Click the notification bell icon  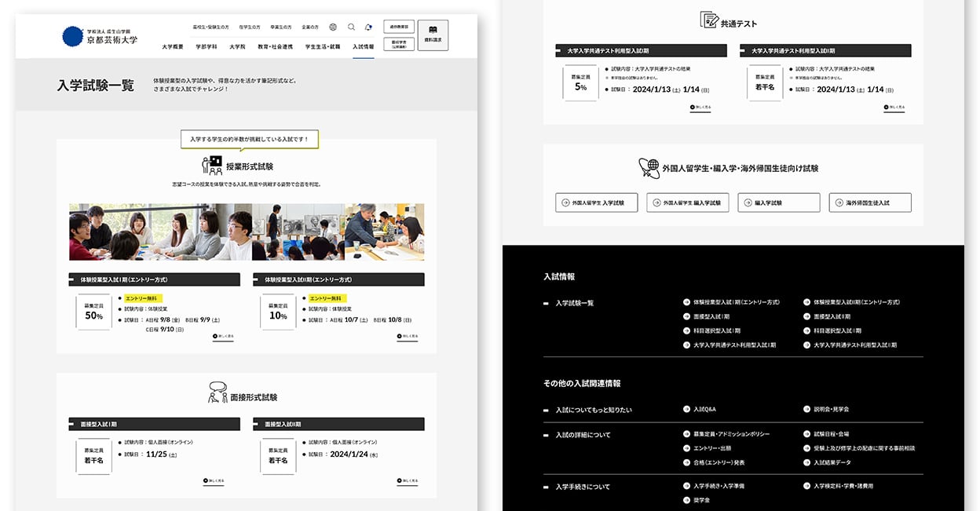coord(368,27)
